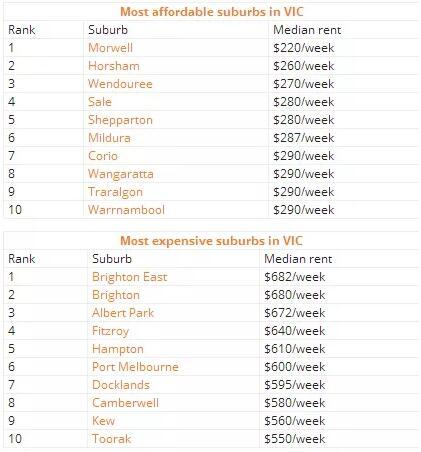
Task: Open the Brighton East suburb link
Action: (129, 277)
